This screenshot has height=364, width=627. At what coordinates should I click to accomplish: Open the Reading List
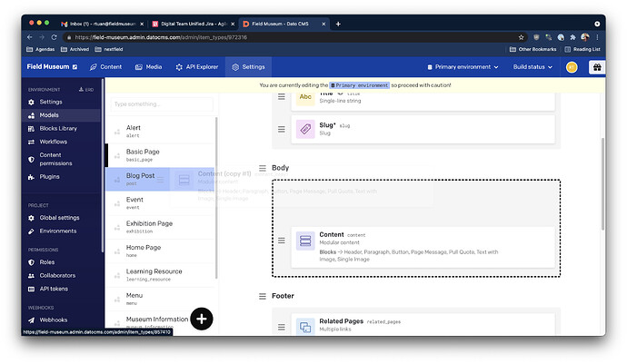(582, 49)
